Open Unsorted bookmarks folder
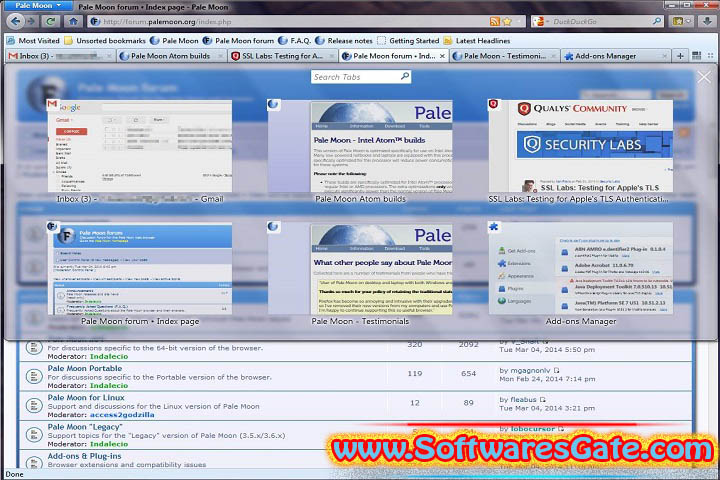The height and width of the screenshot is (480, 720). [105, 40]
